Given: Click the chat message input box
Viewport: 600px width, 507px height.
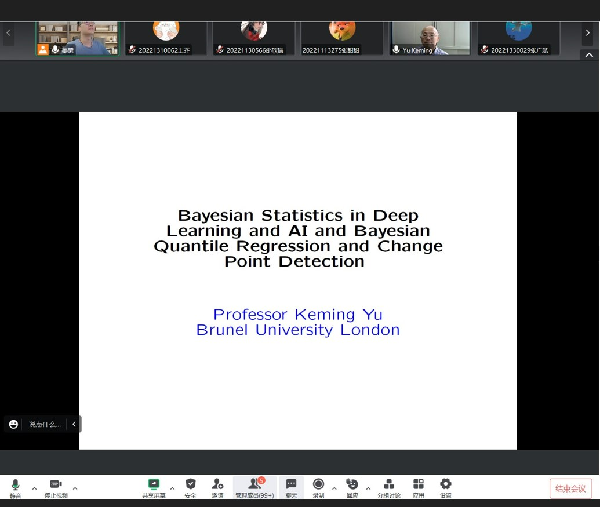Looking at the screenshot, I should [45, 424].
